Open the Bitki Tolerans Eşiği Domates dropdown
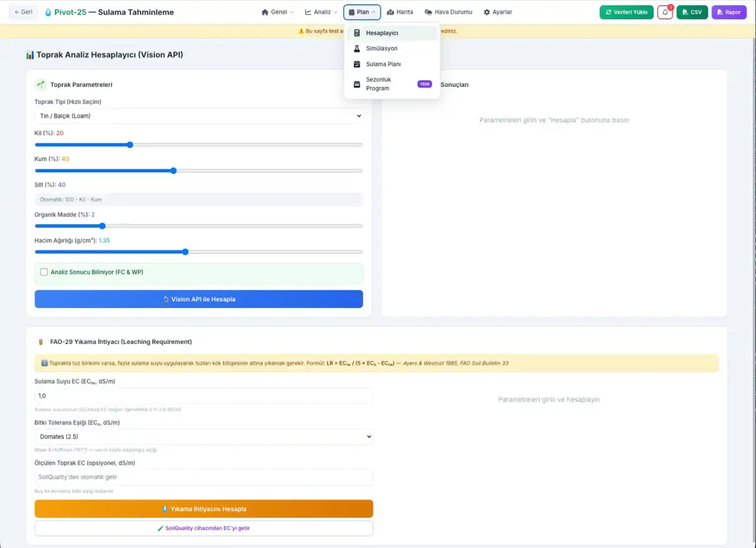This screenshot has height=548, width=756. pyautogui.click(x=203, y=437)
